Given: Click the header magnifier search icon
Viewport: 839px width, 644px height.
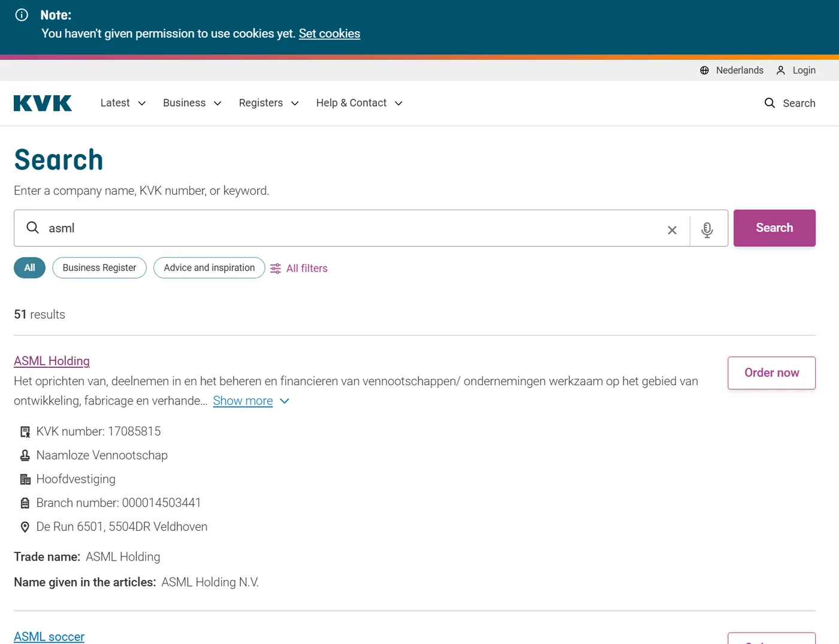Looking at the screenshot, I should pos(769,103).
